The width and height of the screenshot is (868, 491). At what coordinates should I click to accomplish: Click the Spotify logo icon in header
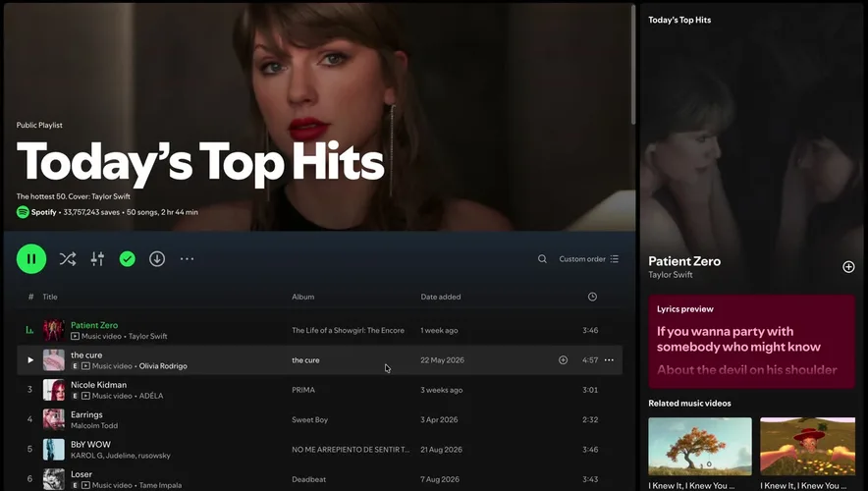click(x=23, y=212)
